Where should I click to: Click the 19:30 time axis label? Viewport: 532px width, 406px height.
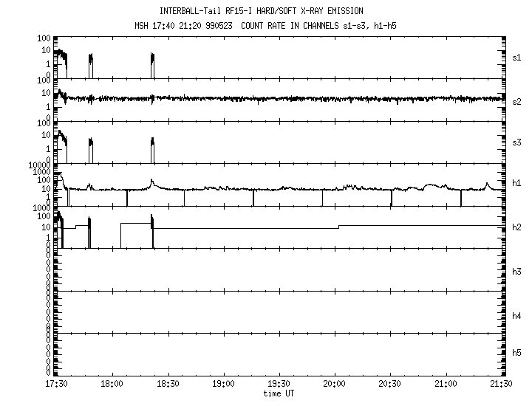pos(279,385)
